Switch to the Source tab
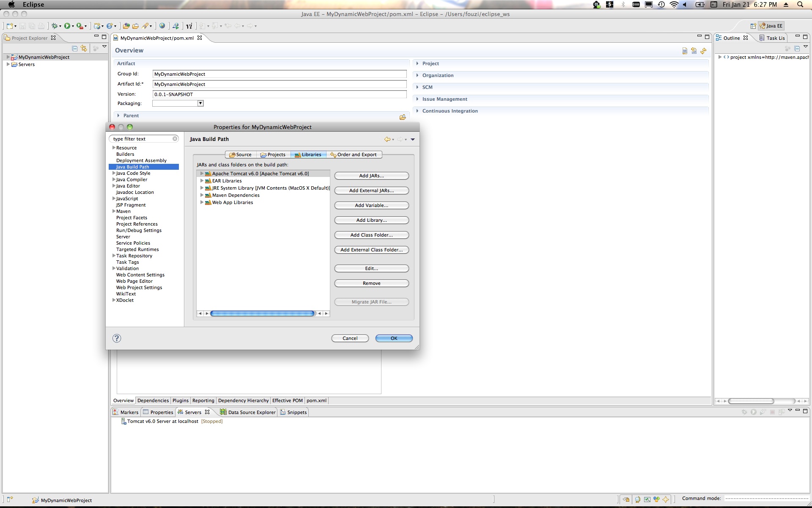Image resolution: width=812 pixels, height=508 pixels. click(241, 155)
